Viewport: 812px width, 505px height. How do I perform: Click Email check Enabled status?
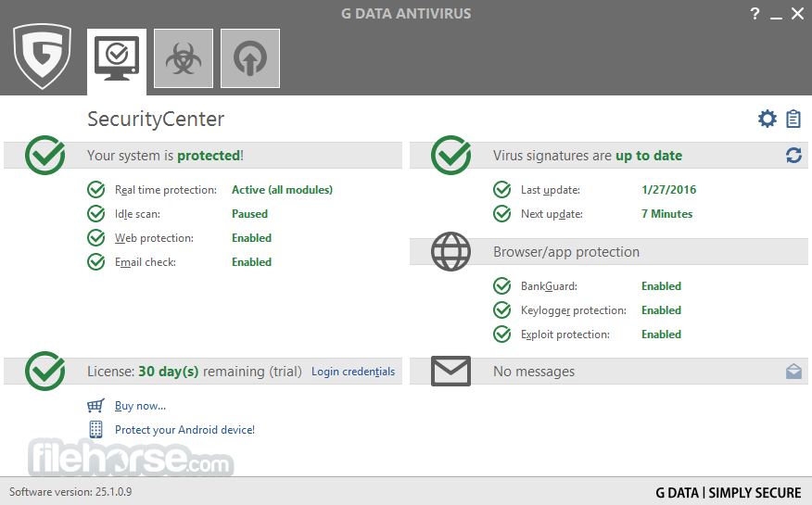coord(251,262)
